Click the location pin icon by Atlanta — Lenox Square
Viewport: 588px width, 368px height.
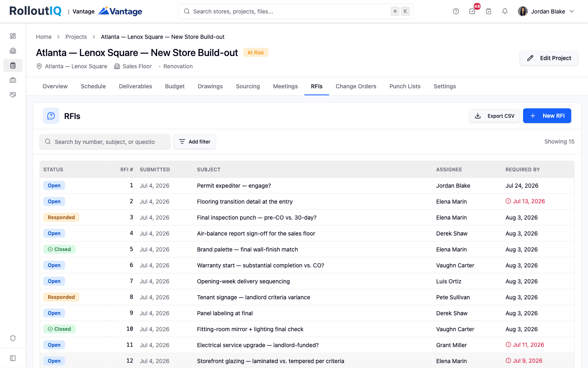(x=39, y=66)
